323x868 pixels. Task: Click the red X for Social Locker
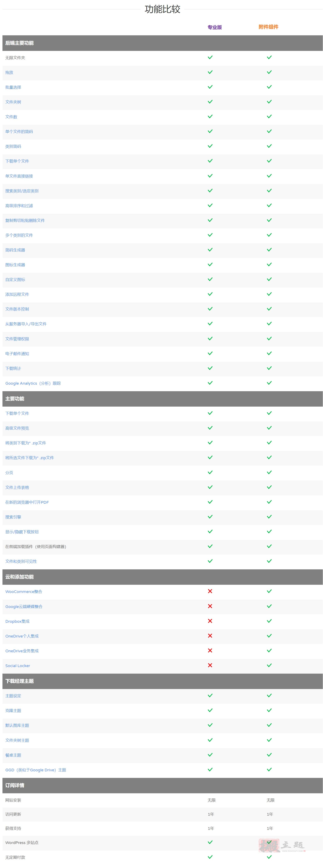click(210, 665)
